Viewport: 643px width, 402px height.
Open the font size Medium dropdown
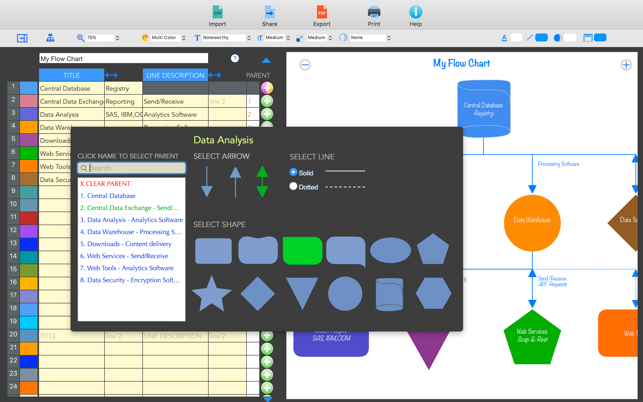coord(277,38)
